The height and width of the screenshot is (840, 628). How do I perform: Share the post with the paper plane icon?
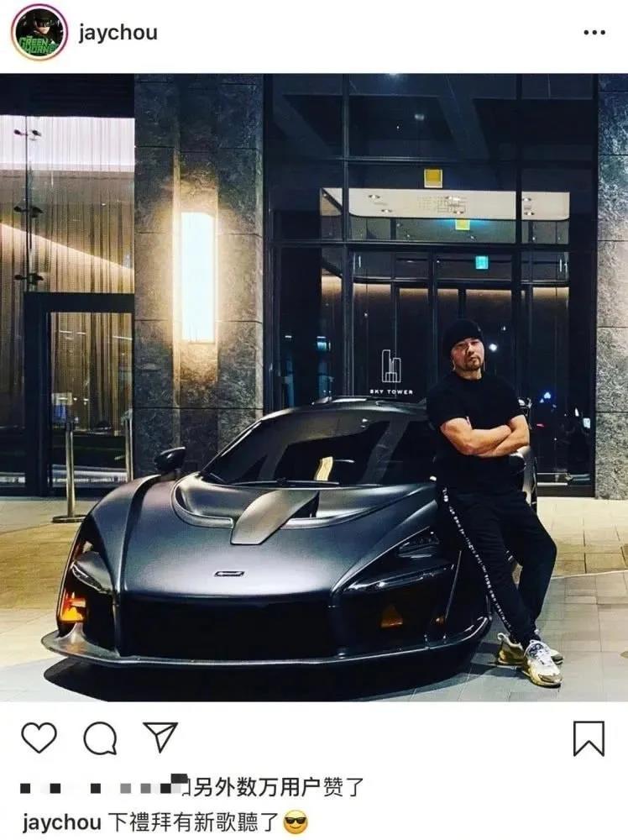click(x=160, y=737)
